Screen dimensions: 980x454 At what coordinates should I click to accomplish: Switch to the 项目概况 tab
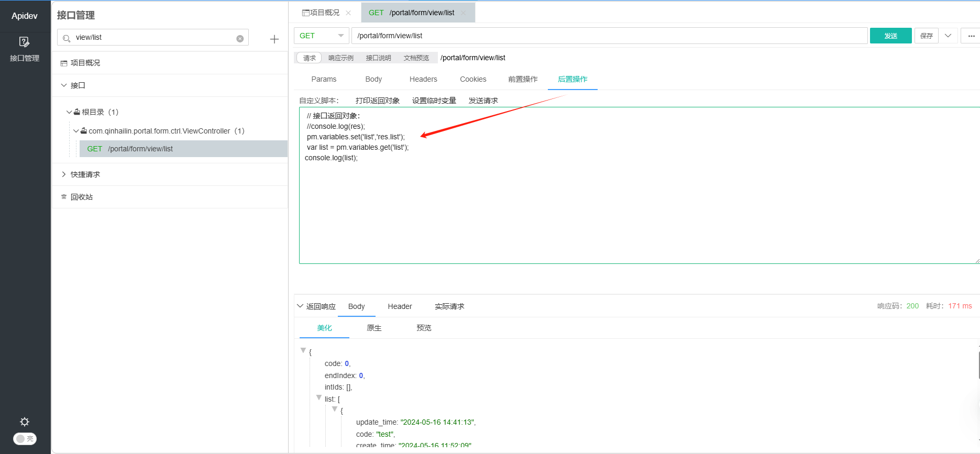[321, 13]
